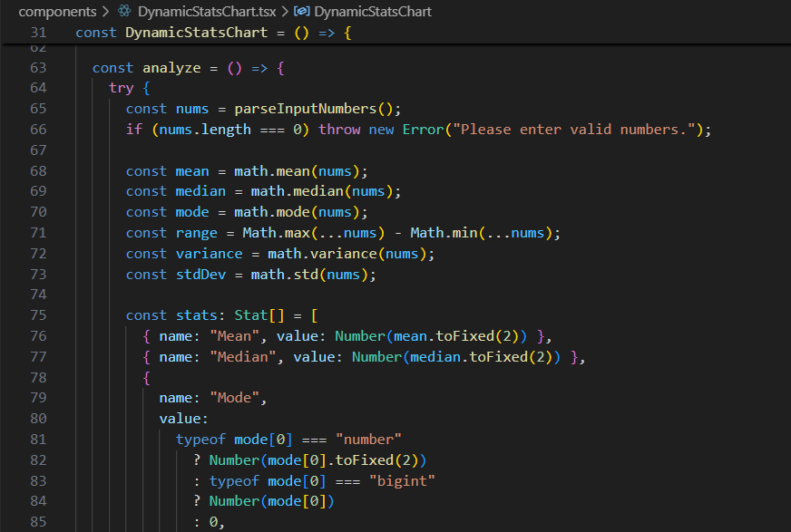Click sticky line number 31

pos(39,33)
